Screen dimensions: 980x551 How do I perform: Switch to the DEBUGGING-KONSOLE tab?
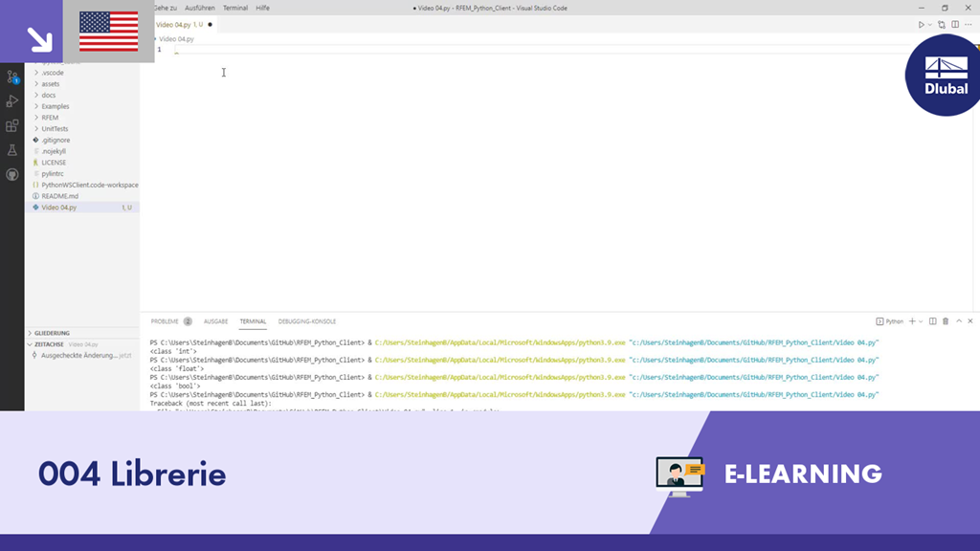307,321
